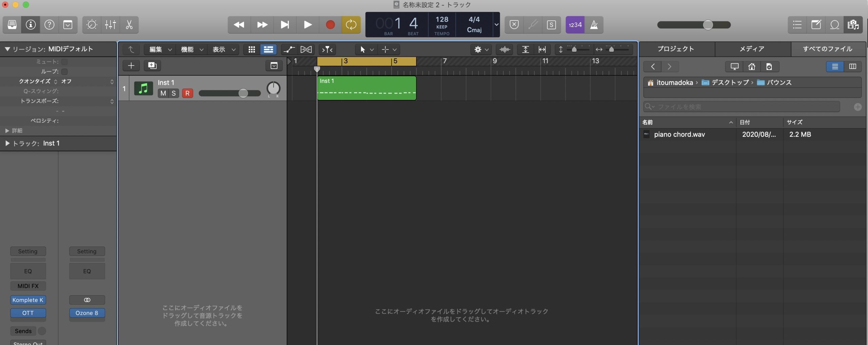This screenshot has width=868, height=345.
Task: Open the Mixer faders icon
Action: pyautogui.click(x=111, y=25)
